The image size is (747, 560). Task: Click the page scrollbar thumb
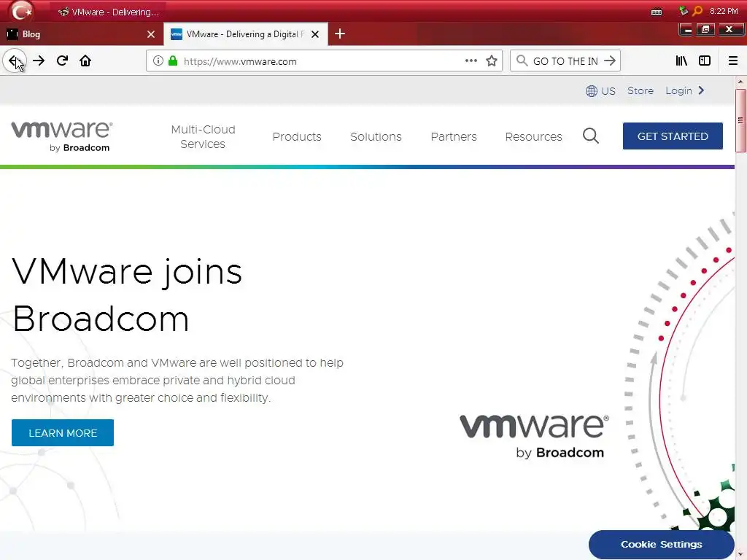tap(740, 121)
